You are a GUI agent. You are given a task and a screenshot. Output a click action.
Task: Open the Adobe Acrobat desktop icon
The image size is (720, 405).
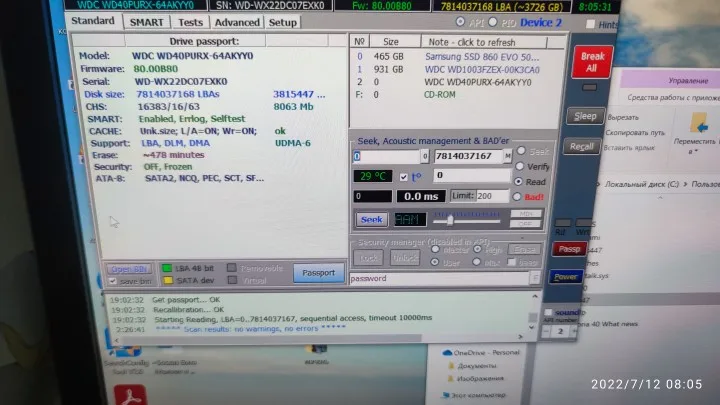tap(130, 395)
